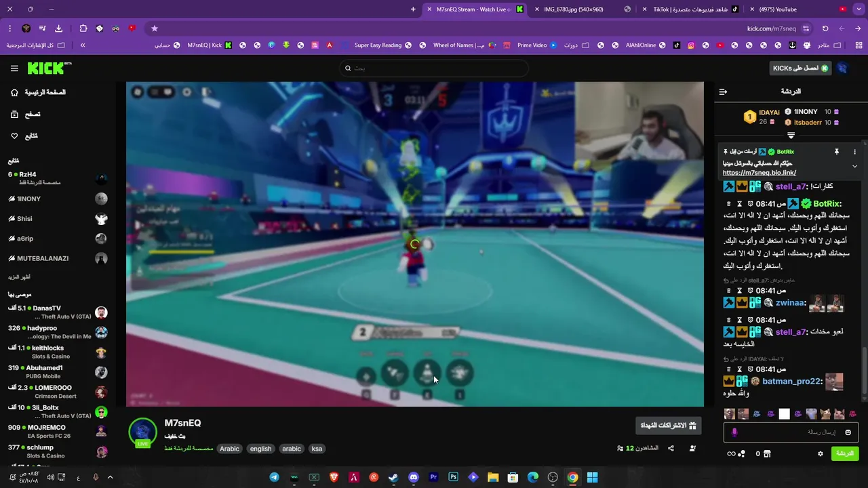Screen dimensions: 868x488
Task: Open Super Easy Reading bookmark
Action: [x=383, y=45]
